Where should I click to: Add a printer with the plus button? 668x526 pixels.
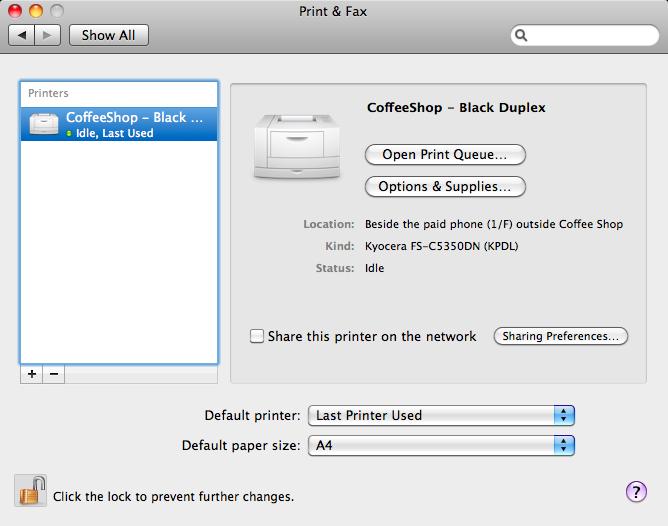click(32, 374)
